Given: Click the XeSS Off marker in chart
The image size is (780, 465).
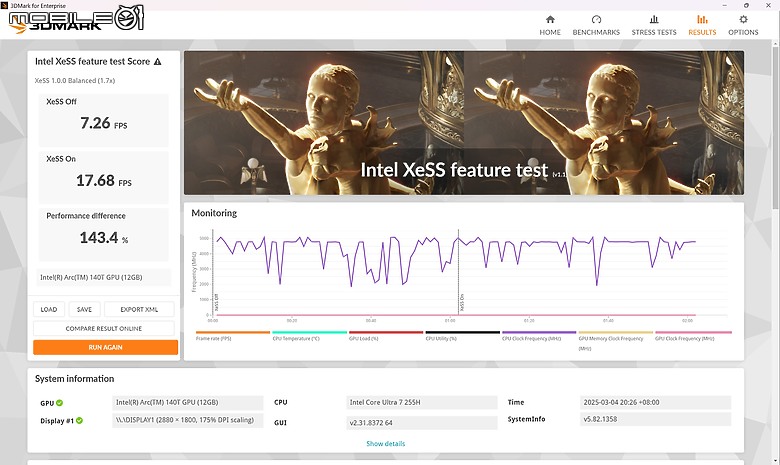Looking at the screenshot, I should point(216,302).
